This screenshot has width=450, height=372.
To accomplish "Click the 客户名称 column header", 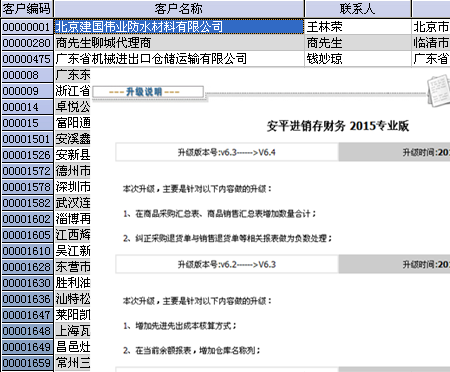I will pyautogui.click(x=179, y=9).
